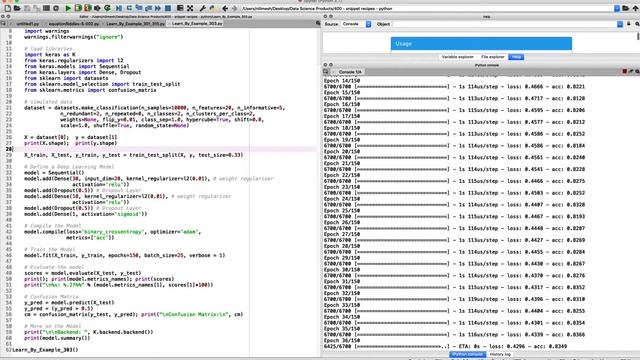Go back to previous cursor position
This screenshot has width=640, height=360.
225,8
